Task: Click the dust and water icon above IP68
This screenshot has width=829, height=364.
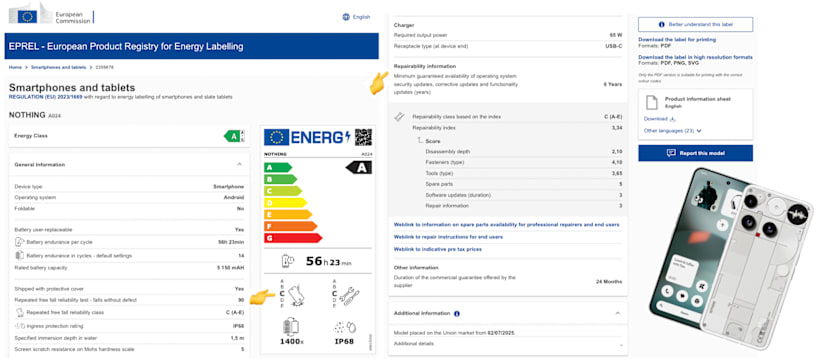Action: click(344, 327)
